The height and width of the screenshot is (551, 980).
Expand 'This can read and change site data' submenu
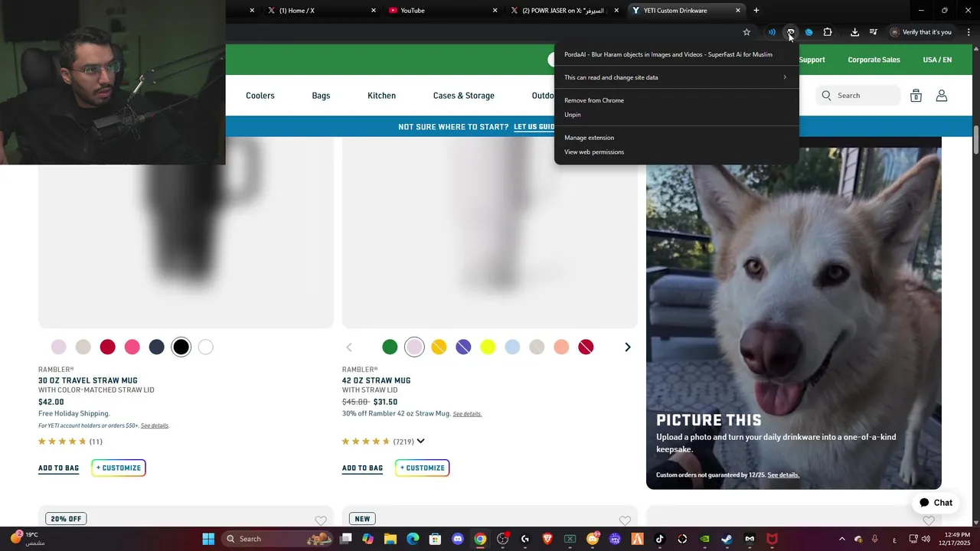pyautogui.click(x=677, y=77)
